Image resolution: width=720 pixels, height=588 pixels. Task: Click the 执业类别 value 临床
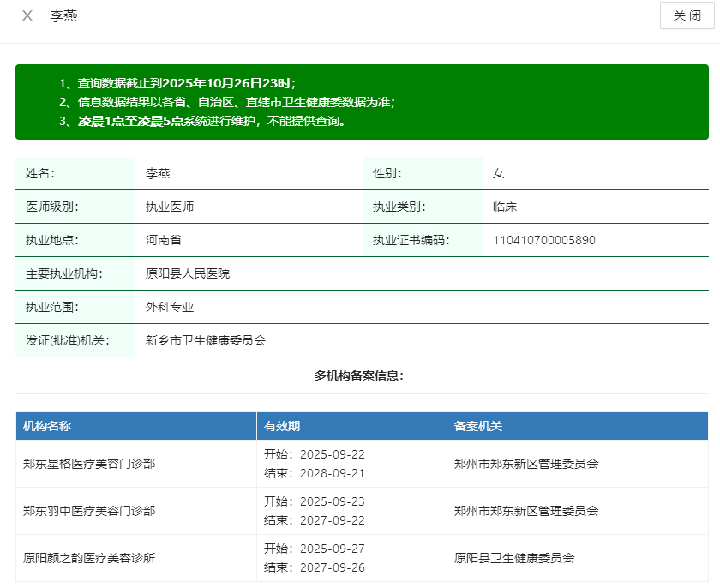505,207
